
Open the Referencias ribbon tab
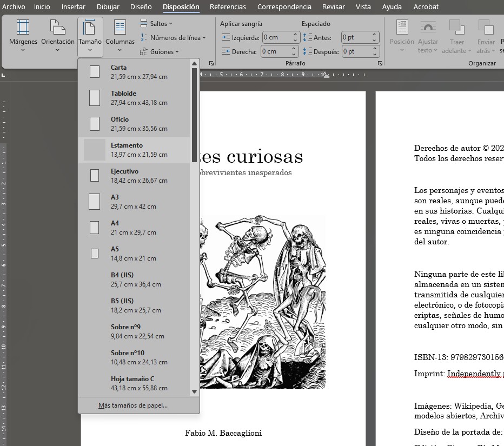pos(228,7)
